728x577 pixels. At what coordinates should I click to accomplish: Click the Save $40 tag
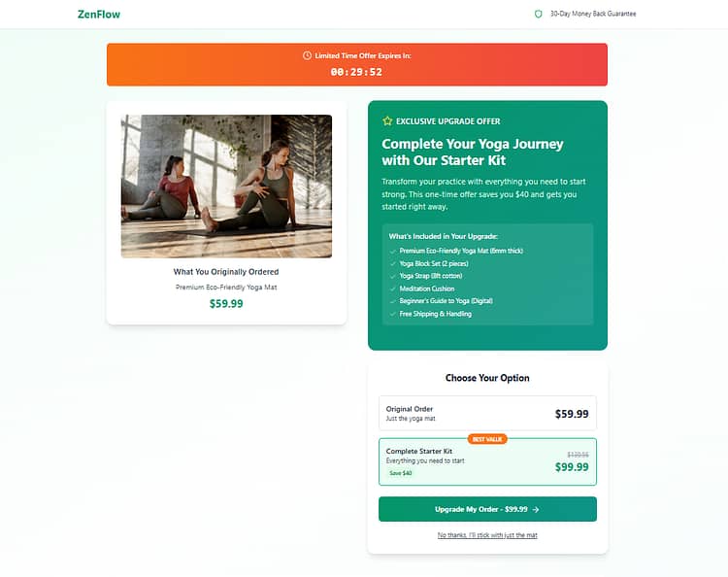click(x=400, y=473)
